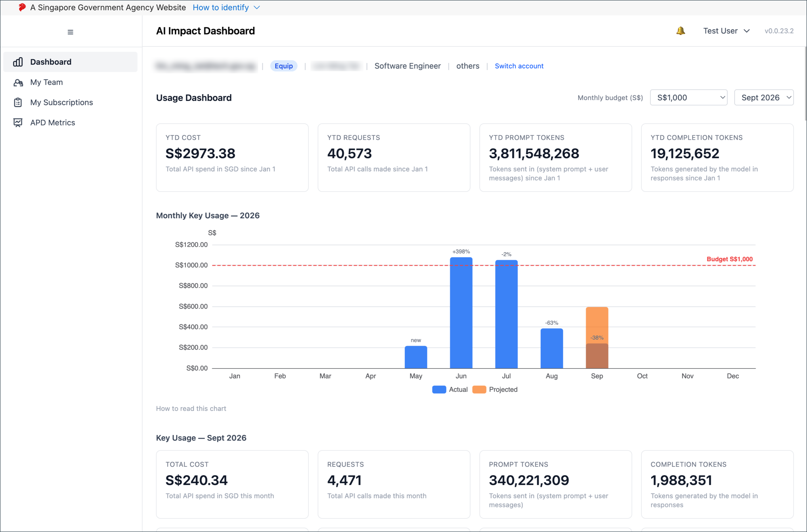807x532 pixels.
Task: Open the Sept 2026 month selector
Action: click(764, 98)
